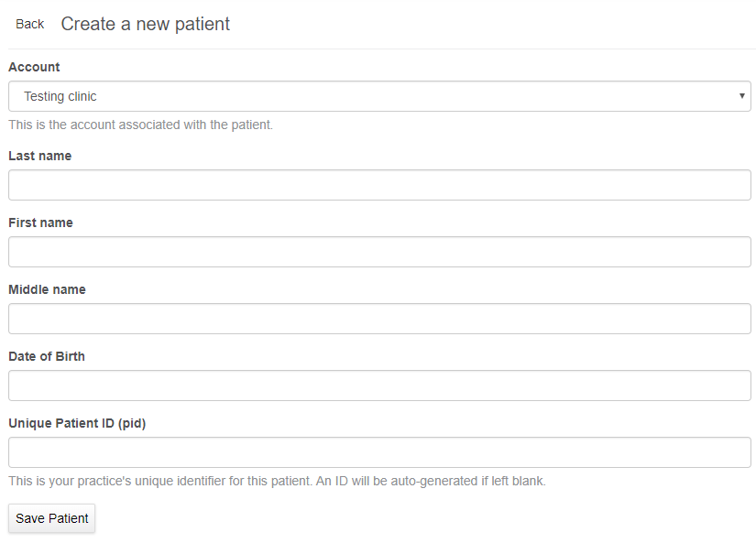756x543 pixels.
Task: Select the Middle name text box
Action: coord(379,319)
